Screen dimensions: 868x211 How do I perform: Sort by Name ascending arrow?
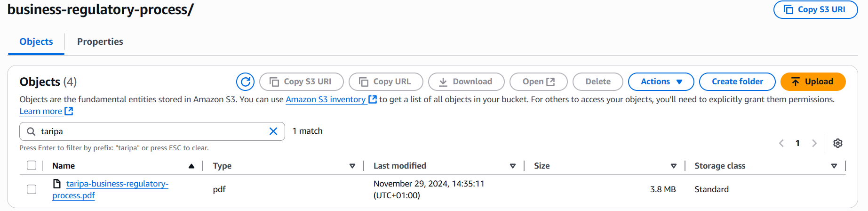(191, 166)
